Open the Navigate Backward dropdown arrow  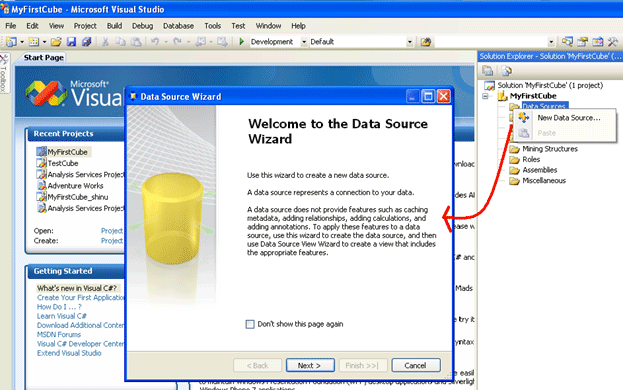click(x=211, y=42)
